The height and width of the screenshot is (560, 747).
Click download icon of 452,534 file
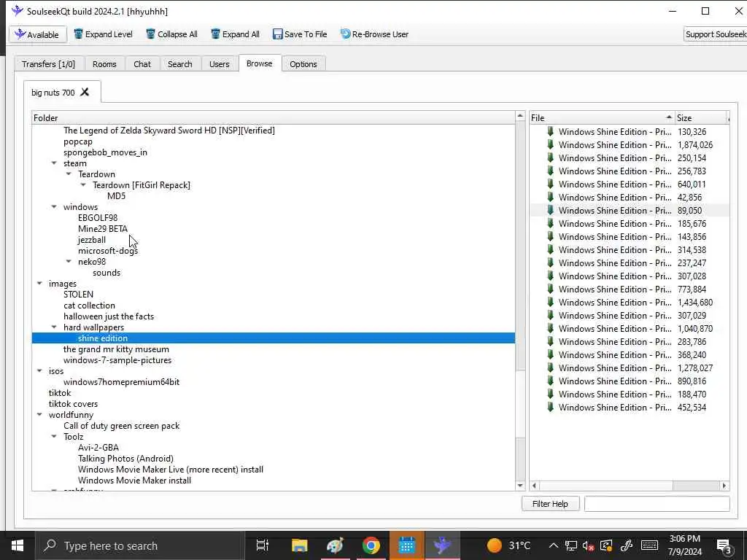(x=550, y=407)
